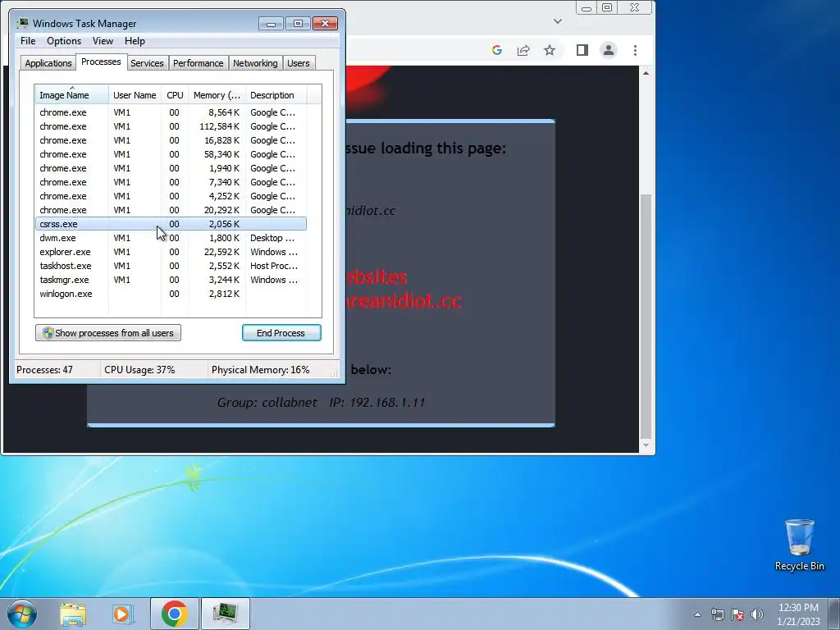The image size is (840, 630).
Task: Open Windows Explorer from the taskbar
Action: 73,614
